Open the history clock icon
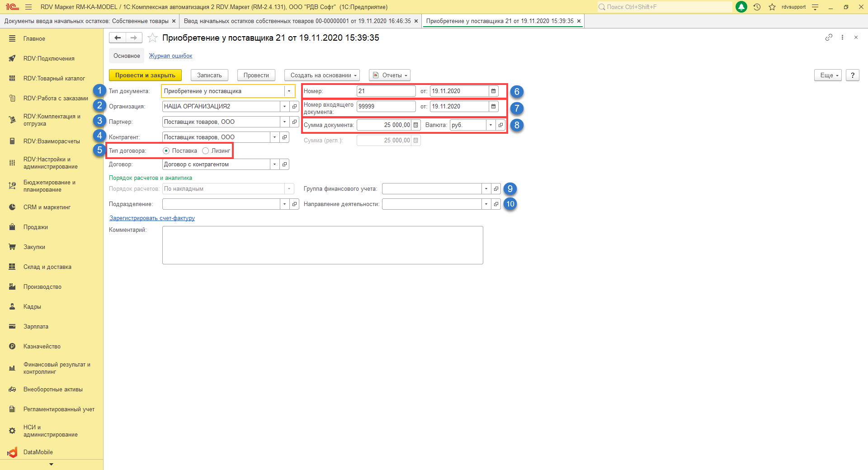 click(757, 7)
